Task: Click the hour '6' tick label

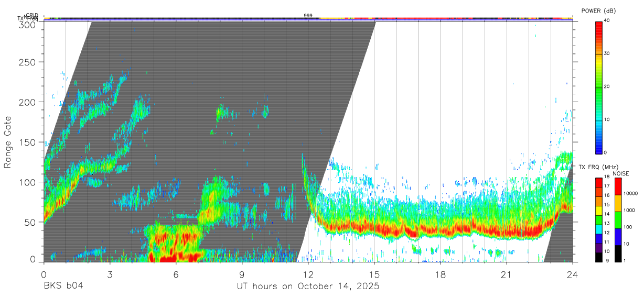Action: (x=176, y=274)
